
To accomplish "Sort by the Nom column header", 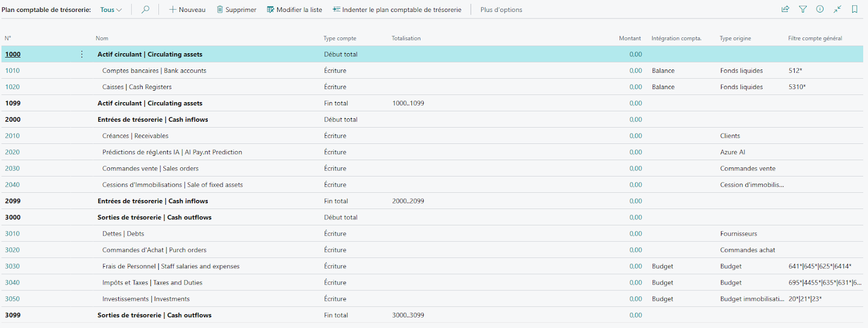I will pyautogui.click(x=102, y=39).
